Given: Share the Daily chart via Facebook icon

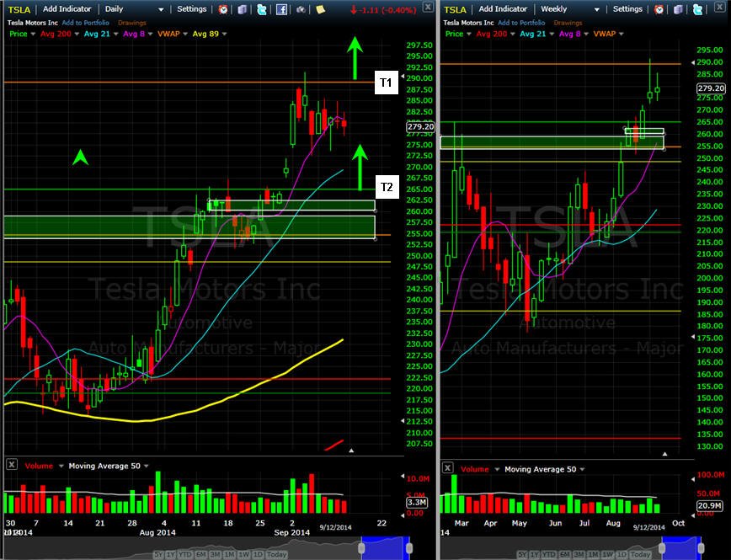Looking at the screenshot, I should (x=281, y=9).
